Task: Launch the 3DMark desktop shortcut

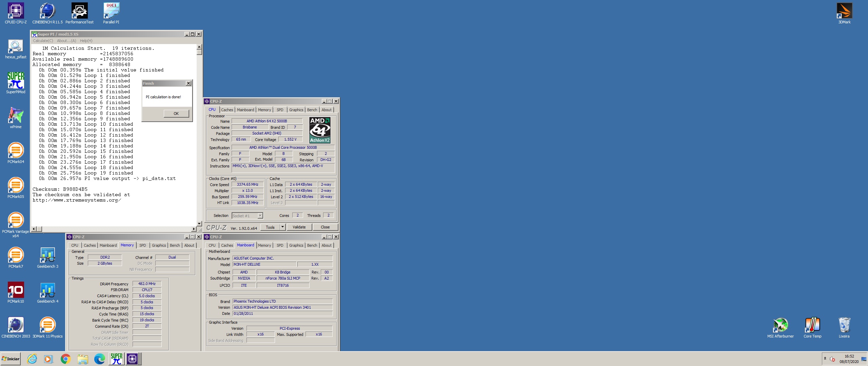Action: (844, 13)
